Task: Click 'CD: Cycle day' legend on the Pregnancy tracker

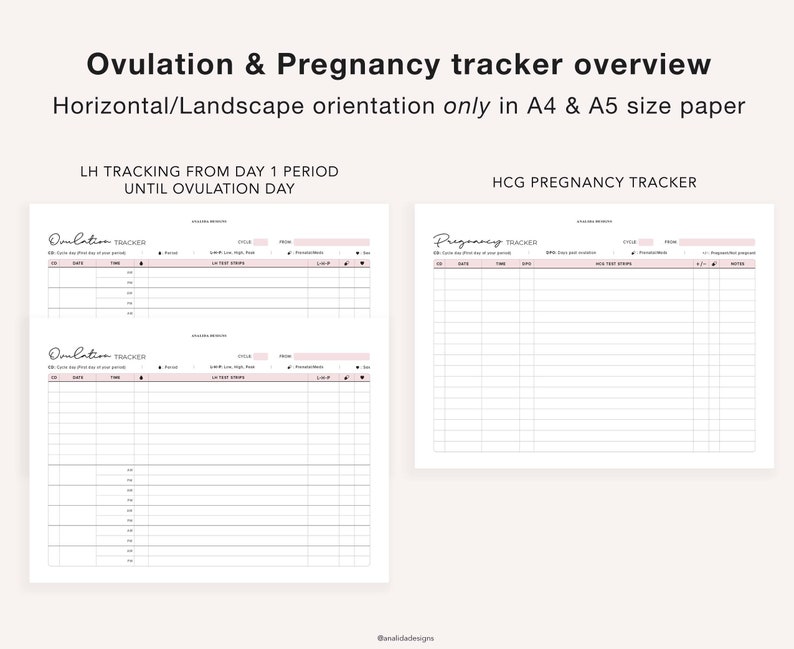Action: [x=472, y=253]
